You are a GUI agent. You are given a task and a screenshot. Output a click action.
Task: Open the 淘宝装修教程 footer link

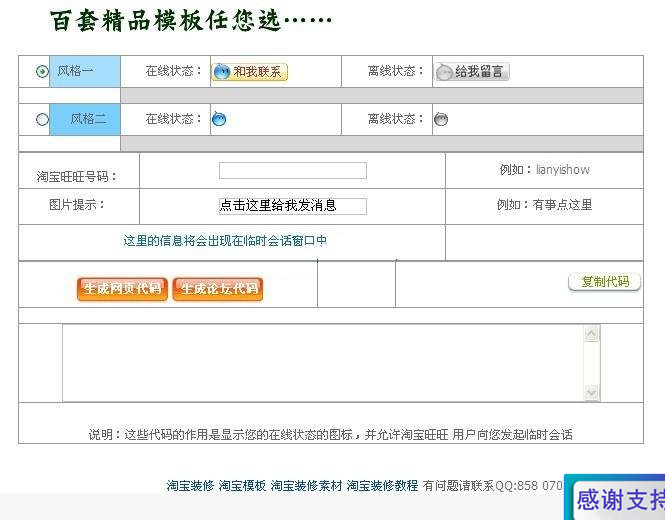click(x=382, y=485)
